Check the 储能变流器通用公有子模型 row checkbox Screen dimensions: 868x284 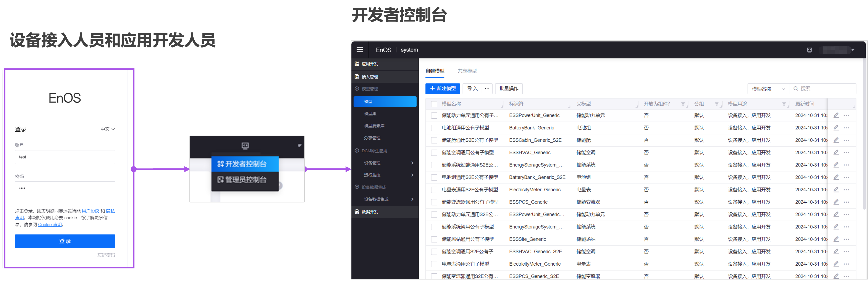pyautogui.click(x=434, y=202)
